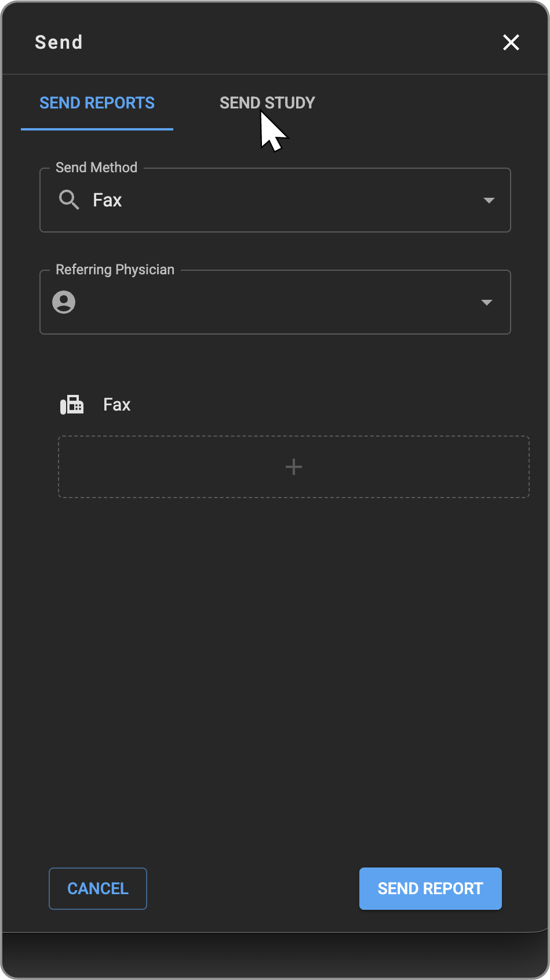Click the Fax section heading text

(116, 405)
